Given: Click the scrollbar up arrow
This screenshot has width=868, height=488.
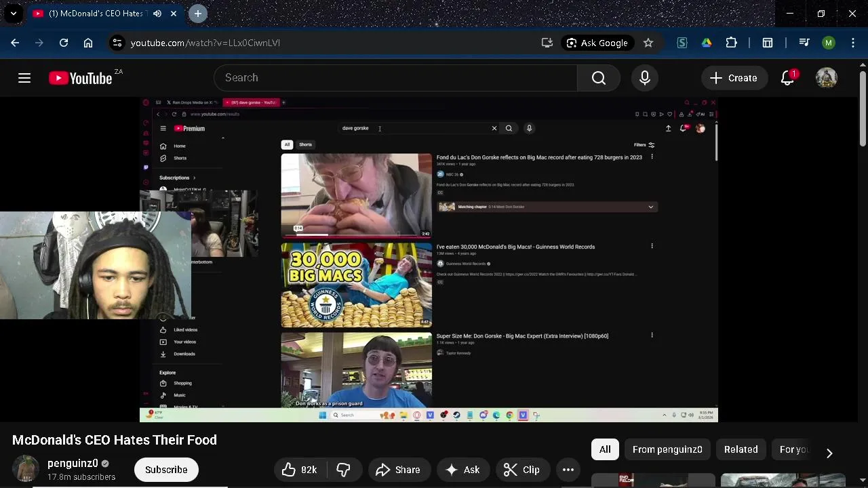Looking at the screenshot, I should [863, 65].
